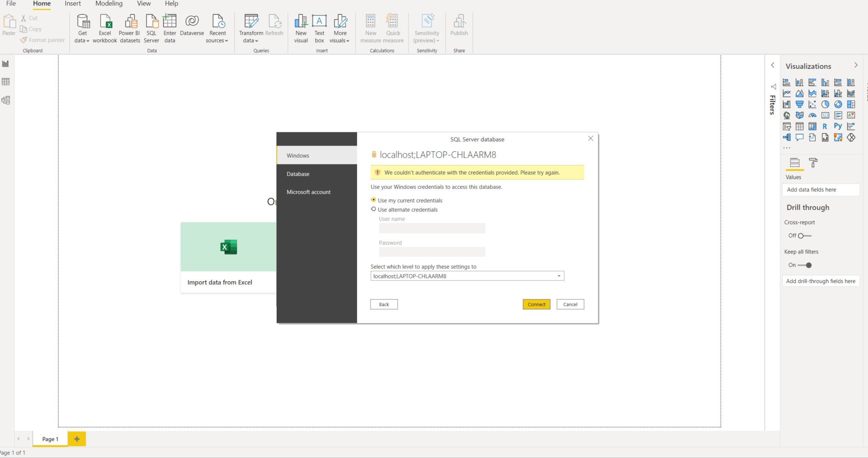The height and width of the screenshot is (458, 868).
Task: Add a new page with plus button
Action: click(x=77, y=439)
